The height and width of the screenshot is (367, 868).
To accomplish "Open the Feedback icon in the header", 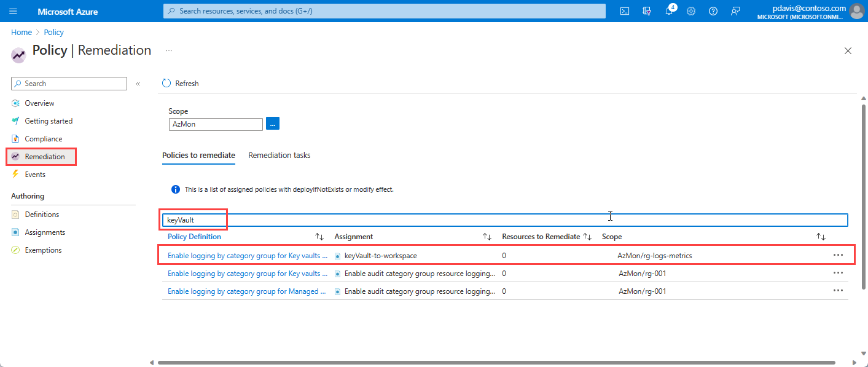I will 735,11.
